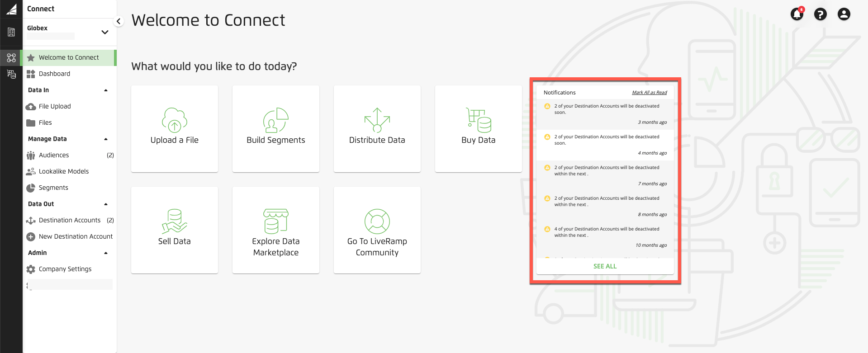Open the Sell Data card label
Screen dimensions: 868x353
tap(175, 241)
